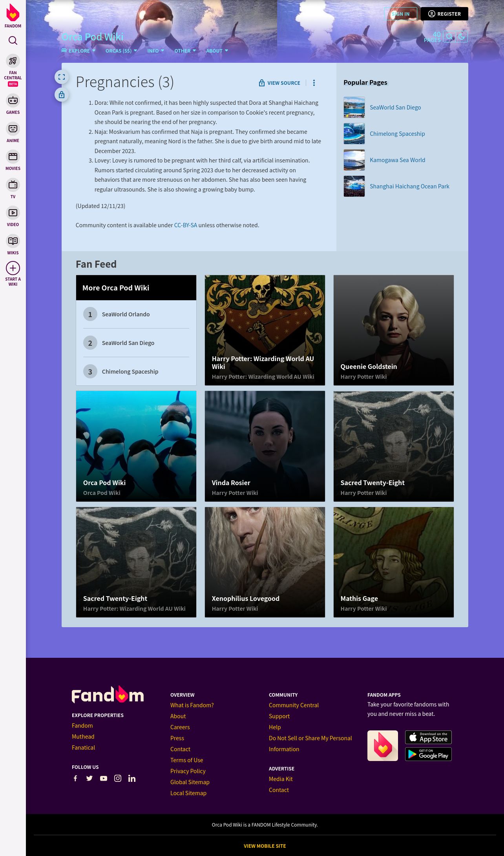Open the Wikis book icon
The width and height of the screenshot is (504, 856).
13,241
